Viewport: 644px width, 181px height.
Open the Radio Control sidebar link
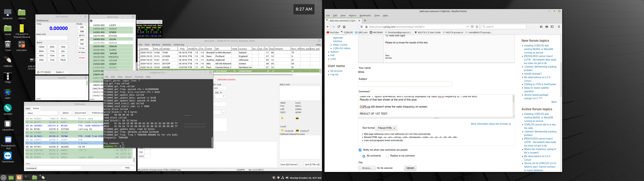pos(340,45)
